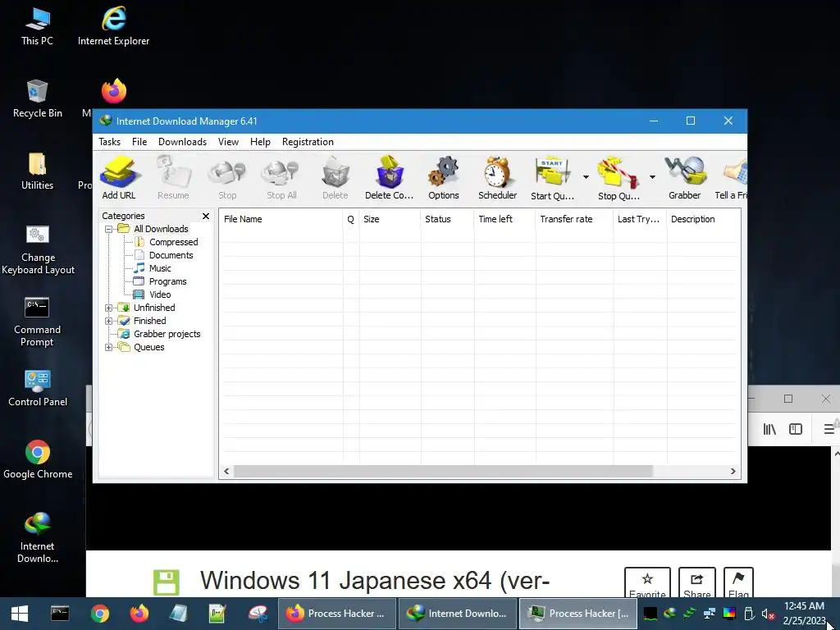840x630 pixels.
Task: Click the Delete toolbar icon
Action: click(336, 178)
